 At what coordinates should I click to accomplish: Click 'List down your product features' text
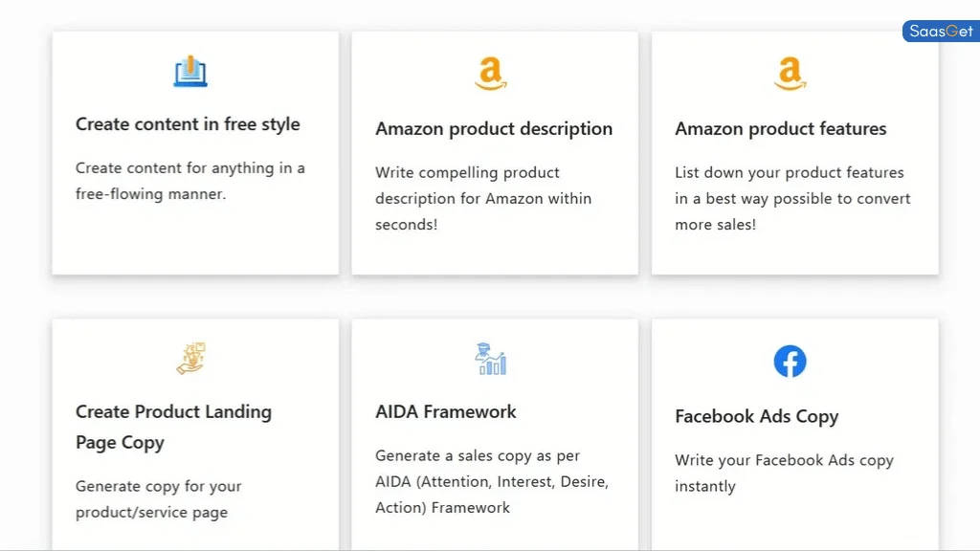pos(792,199)
